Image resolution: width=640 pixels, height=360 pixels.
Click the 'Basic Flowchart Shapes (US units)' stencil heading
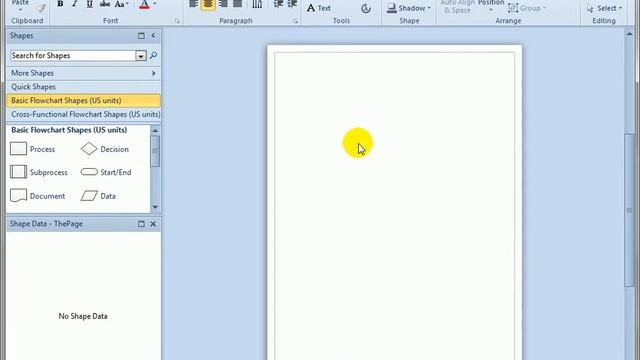[x=69, y=130]
